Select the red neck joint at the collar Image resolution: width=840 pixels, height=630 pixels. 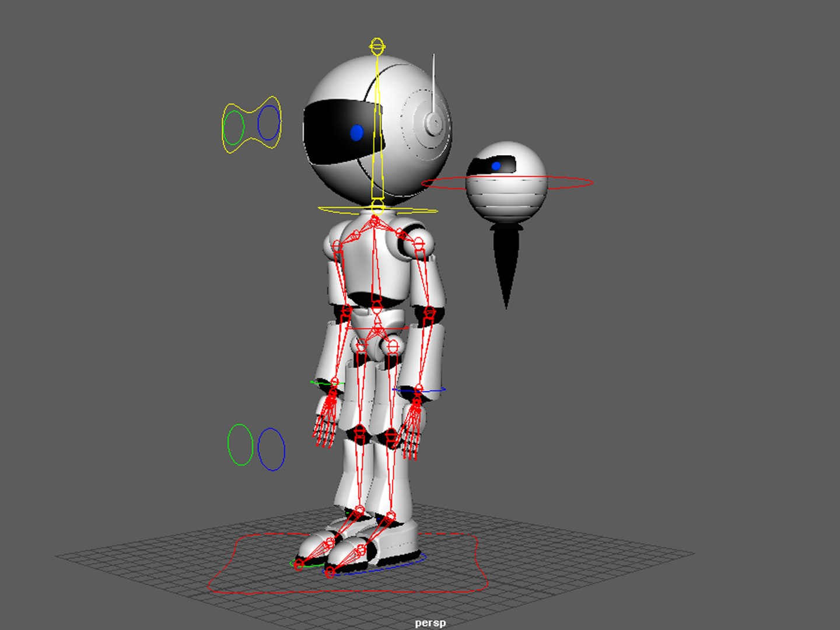tap(375, 222)
